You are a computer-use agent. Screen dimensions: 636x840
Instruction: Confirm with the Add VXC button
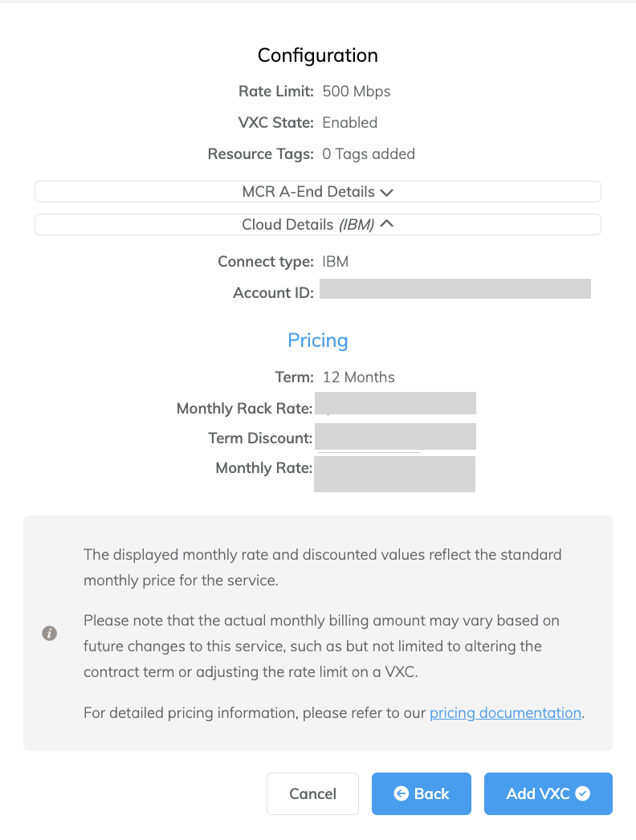[x=548, y=793]
